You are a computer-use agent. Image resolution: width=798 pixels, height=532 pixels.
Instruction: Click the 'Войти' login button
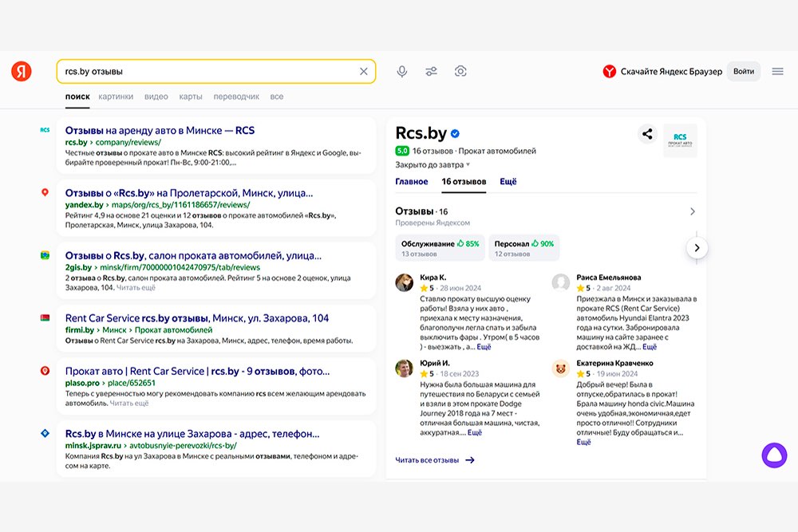tap(743, 72)
